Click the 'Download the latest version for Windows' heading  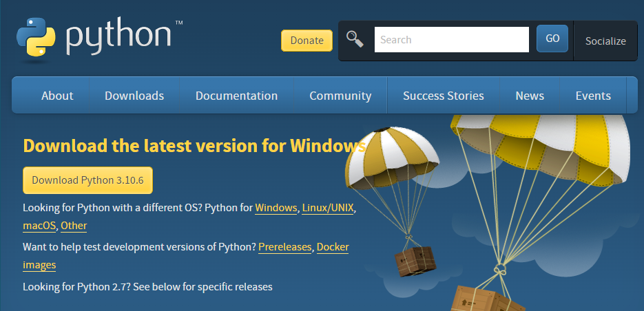click(x=194, y=146)
